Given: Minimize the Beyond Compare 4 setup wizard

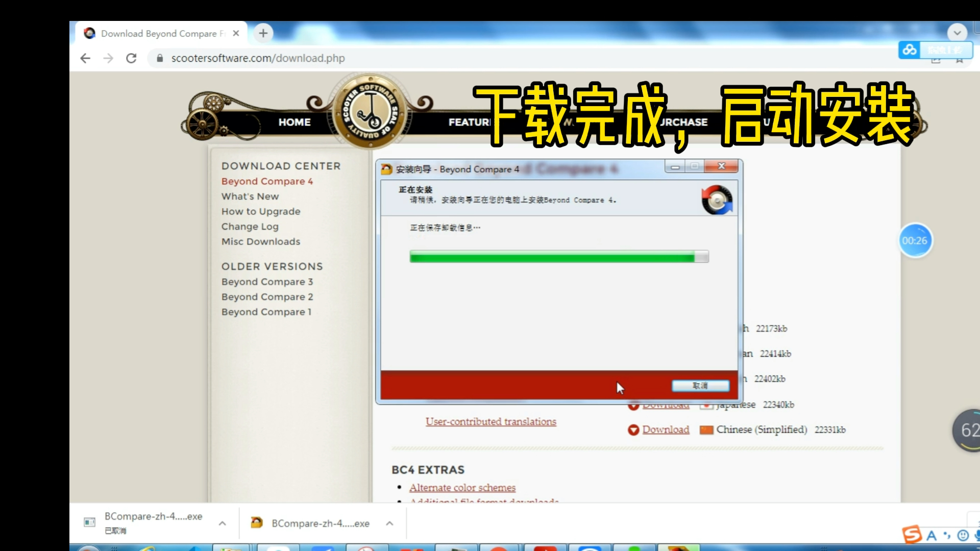Looking at the screenshot, I should click(675, 166).
